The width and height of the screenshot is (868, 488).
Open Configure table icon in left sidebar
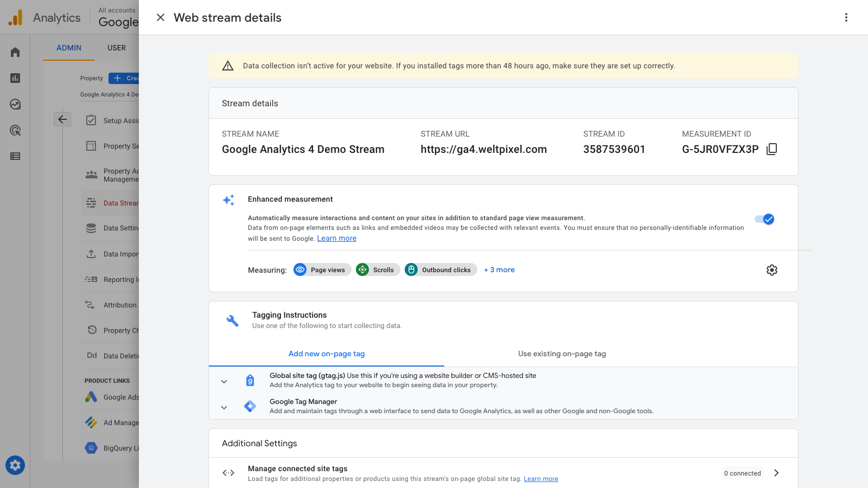point(15,156)
